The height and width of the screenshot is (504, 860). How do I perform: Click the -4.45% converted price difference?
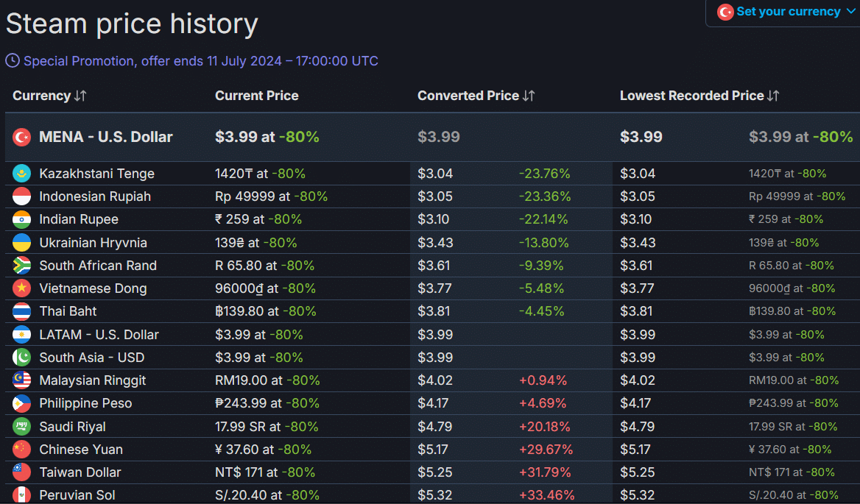[x=541, y=312]
